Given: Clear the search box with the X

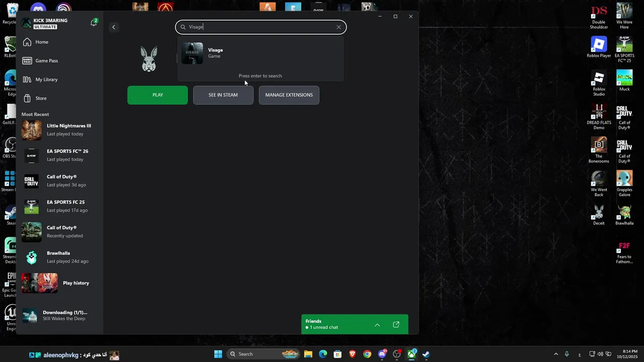Looking at the screenshot, I should click(339, 27).
